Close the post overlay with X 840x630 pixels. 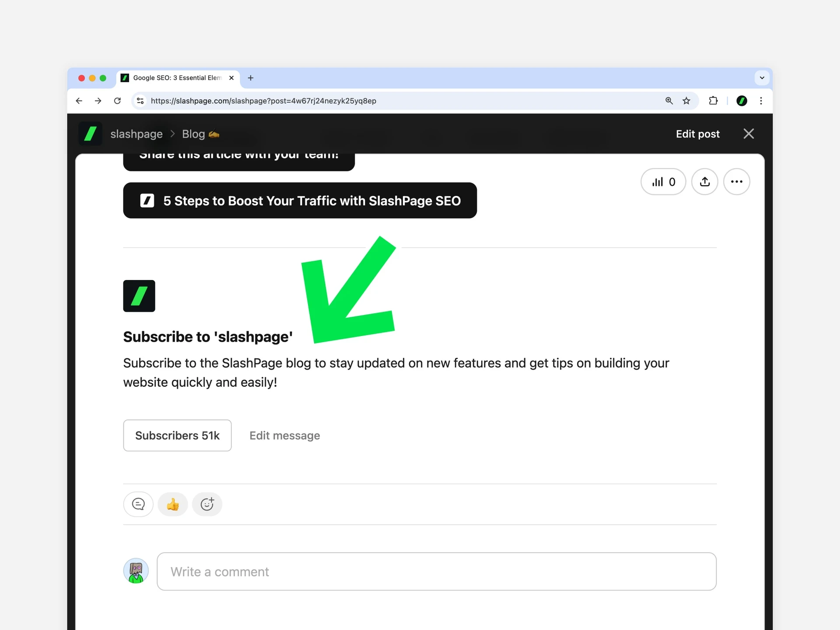pyautogui.click(x=749, y=133)
